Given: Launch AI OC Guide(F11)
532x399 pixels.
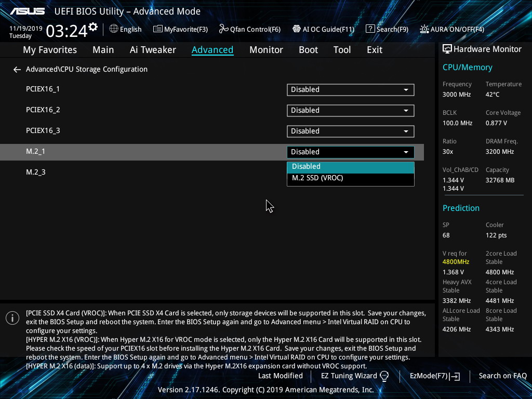Looking at the screenshot, I should (x=323, y=29).
